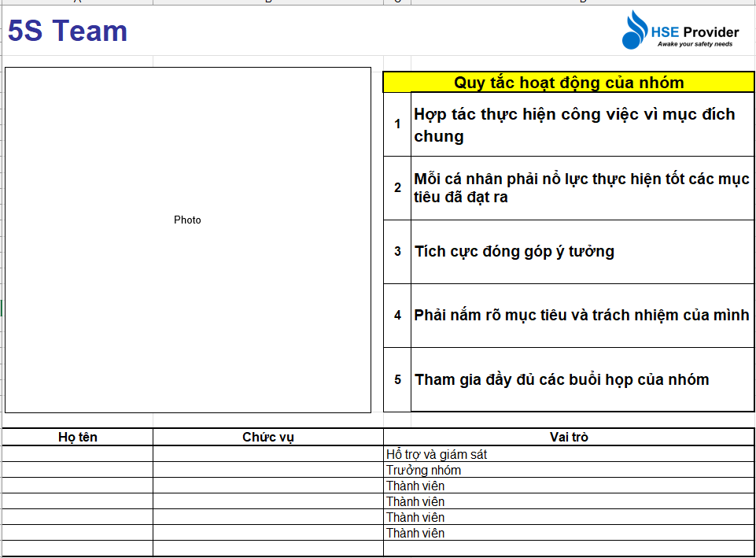Click the number 2 cell in rules list
This screenshot has height=558, width=756.
tap(397, 188)
